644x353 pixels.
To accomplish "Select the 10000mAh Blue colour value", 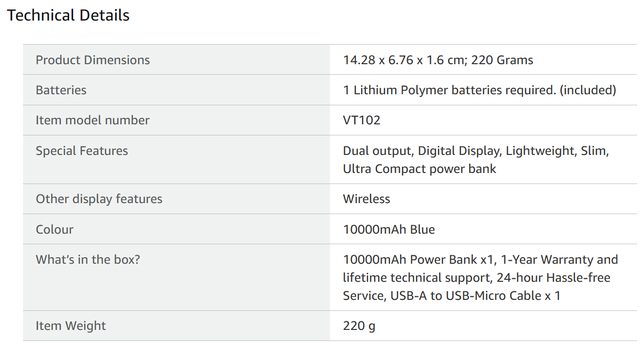I will [x=389, y=230].
